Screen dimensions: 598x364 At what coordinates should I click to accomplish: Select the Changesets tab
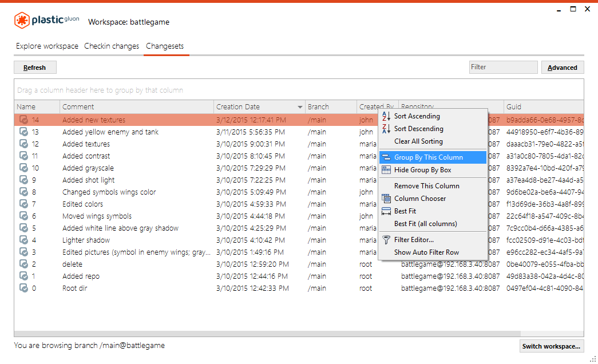pyautogui.click(x=165, y=46)
